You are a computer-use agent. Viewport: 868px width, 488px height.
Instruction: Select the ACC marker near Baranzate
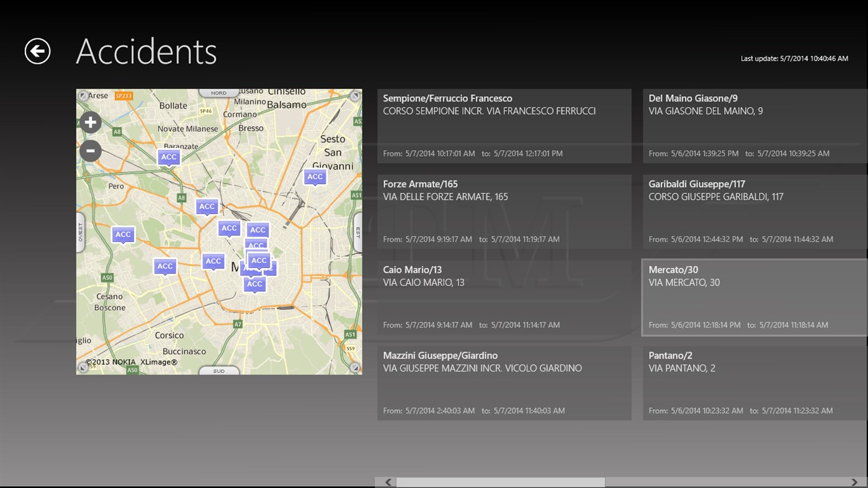pos(169,157)
